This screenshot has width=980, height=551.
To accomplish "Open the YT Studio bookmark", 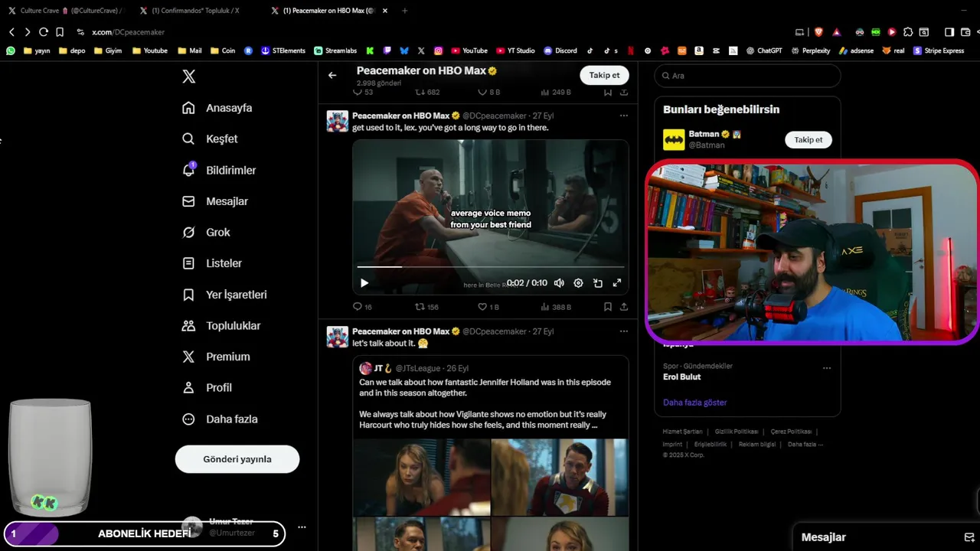I will pyautogui.click(x=514, y=51).
